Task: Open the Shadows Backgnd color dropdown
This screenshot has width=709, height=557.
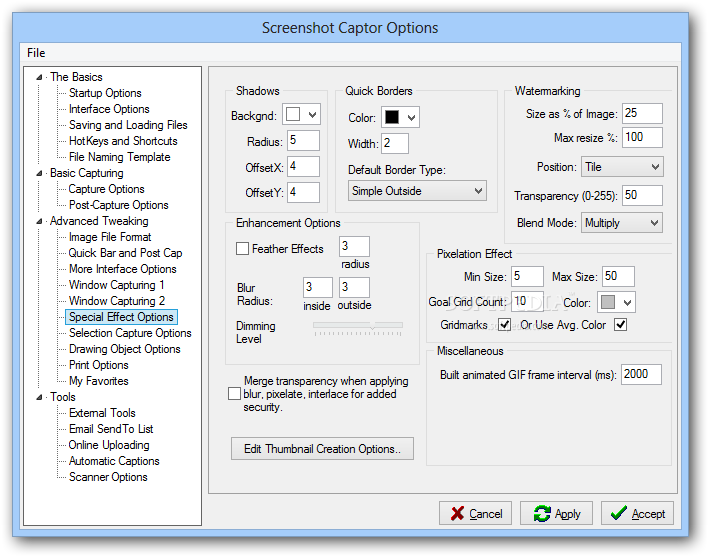Action: pyautogui.click(x=312, y=114)
